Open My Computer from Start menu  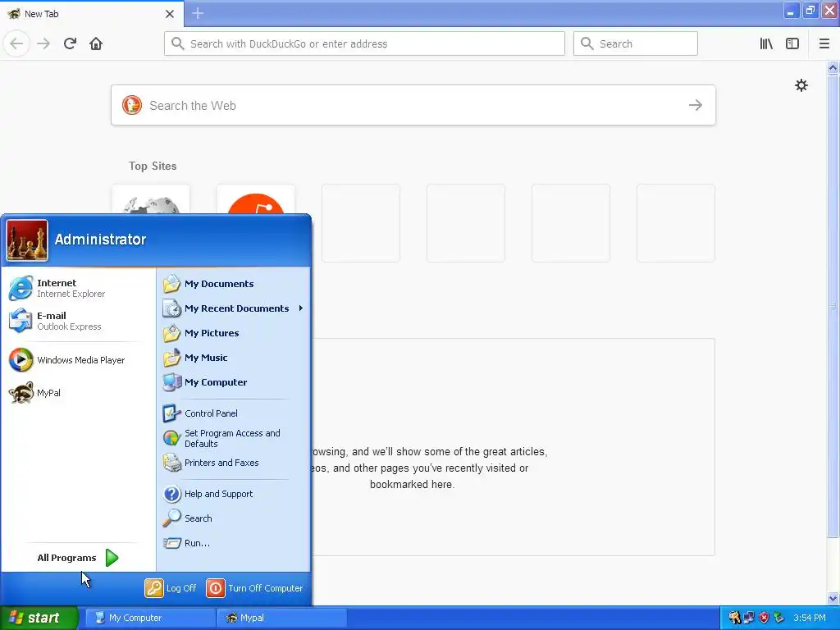[233, 382]
